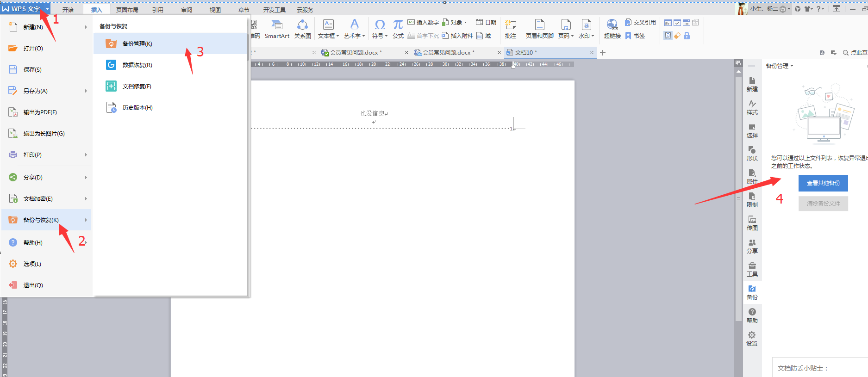Image resolution: width=868 pixels, height=377 pixels.
Task: Add a new document tab with plus
Action: 603,53
